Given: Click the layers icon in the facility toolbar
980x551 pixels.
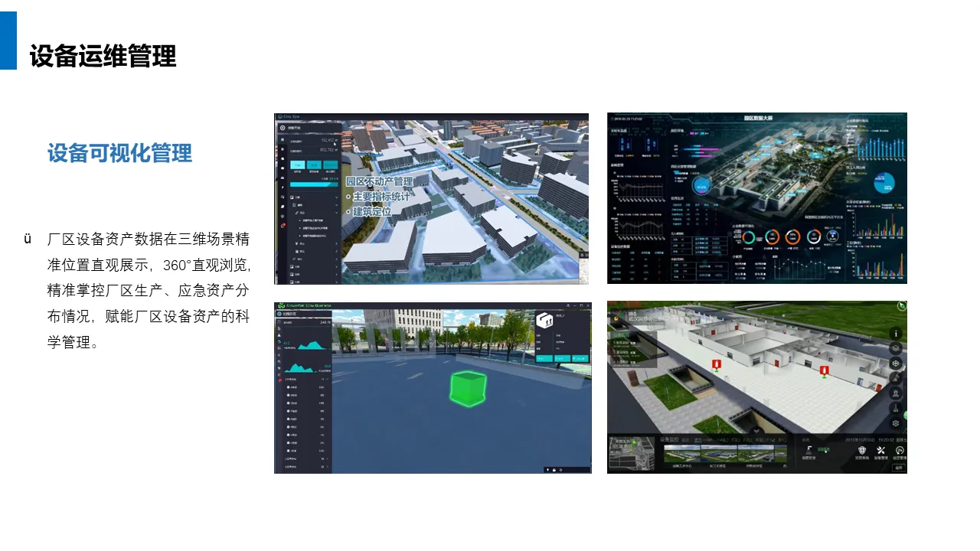Looking at the screenshot, I should [x=897, y=348].
